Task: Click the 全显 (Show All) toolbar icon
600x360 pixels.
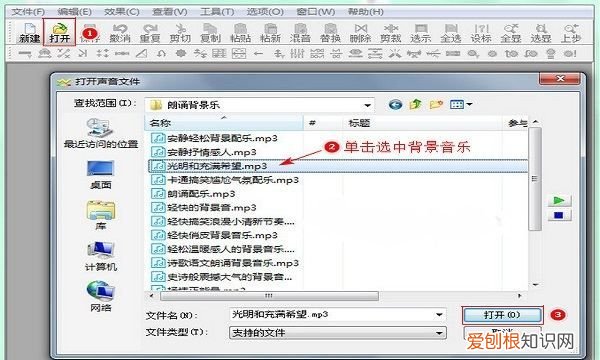Action: pyautogui.click(x=511, y=33)
